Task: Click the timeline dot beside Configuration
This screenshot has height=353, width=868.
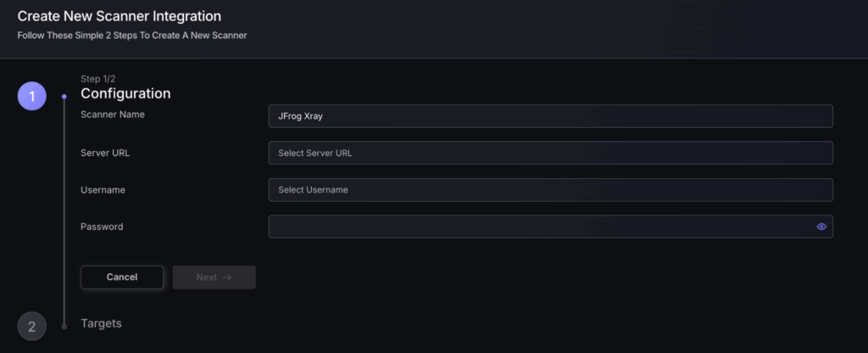Action: pyautogui.click(x=64, y=97)
